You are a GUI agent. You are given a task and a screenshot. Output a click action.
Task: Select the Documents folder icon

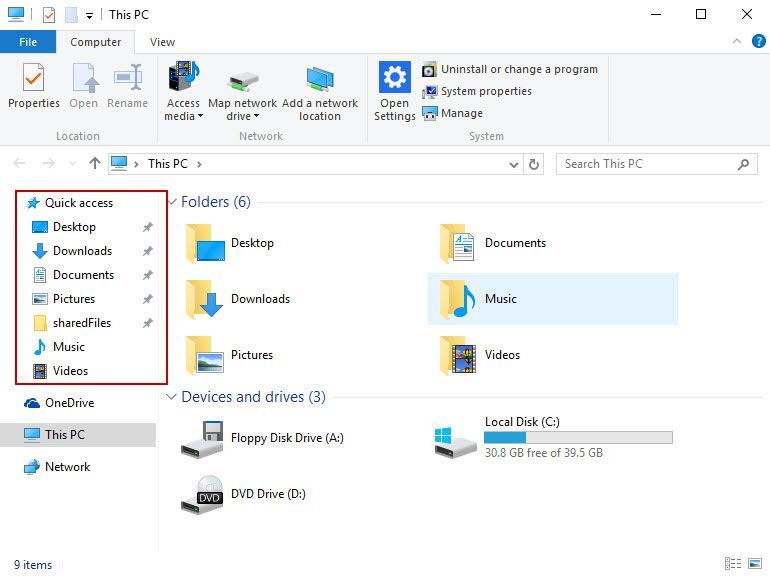pyautogui.click(x=457, y=243)
